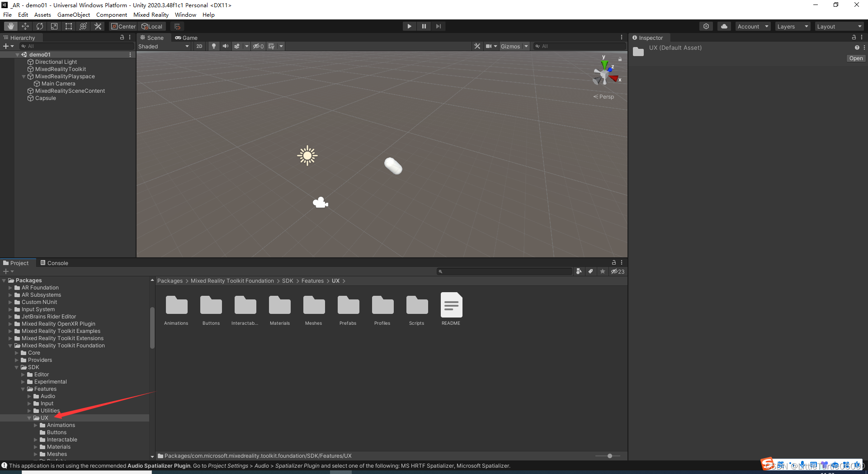Expand Utilities folder in Project tree
Viewport: 868px width, 474px height.
click(x=29, y=411)
